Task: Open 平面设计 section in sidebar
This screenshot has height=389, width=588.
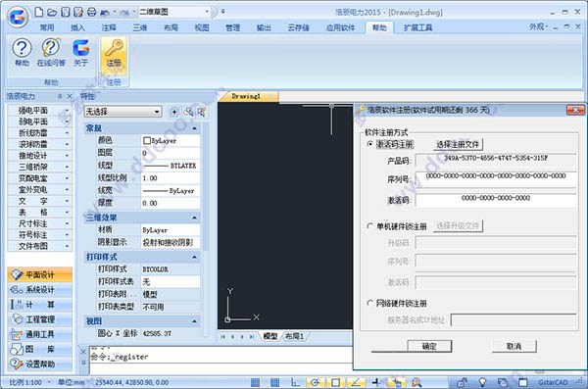Action: (40, 274)
